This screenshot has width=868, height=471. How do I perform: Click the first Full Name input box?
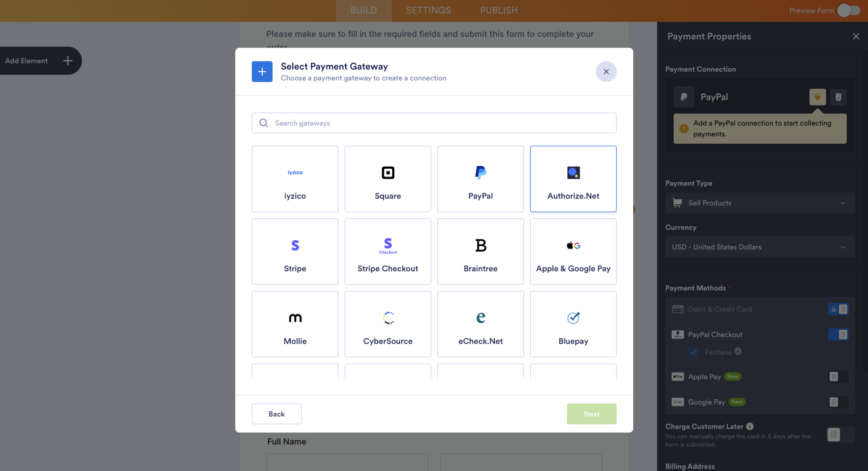pos(347,462)
